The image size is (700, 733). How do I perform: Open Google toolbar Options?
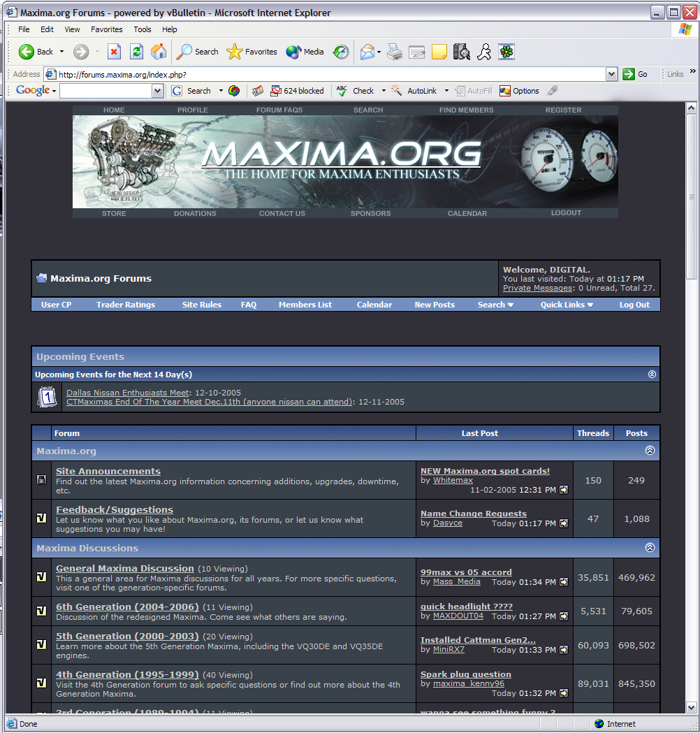coord(519,91)
